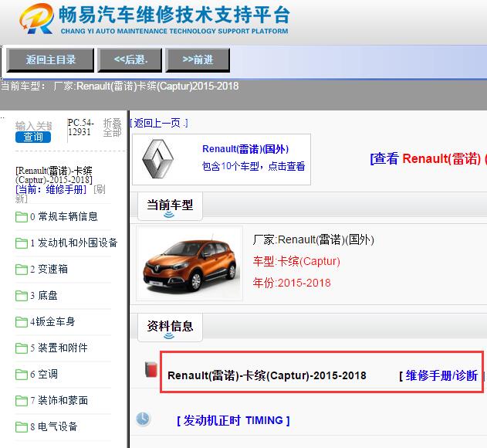Screen dimensions: 487x448
Task: Click the 返回上一页 link
Action: tap(159, 123)
